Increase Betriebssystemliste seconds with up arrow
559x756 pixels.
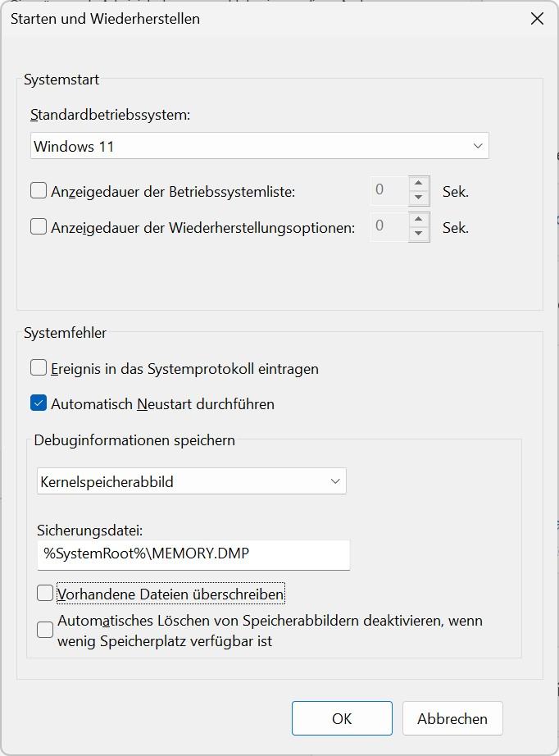(x=419, y=184)
